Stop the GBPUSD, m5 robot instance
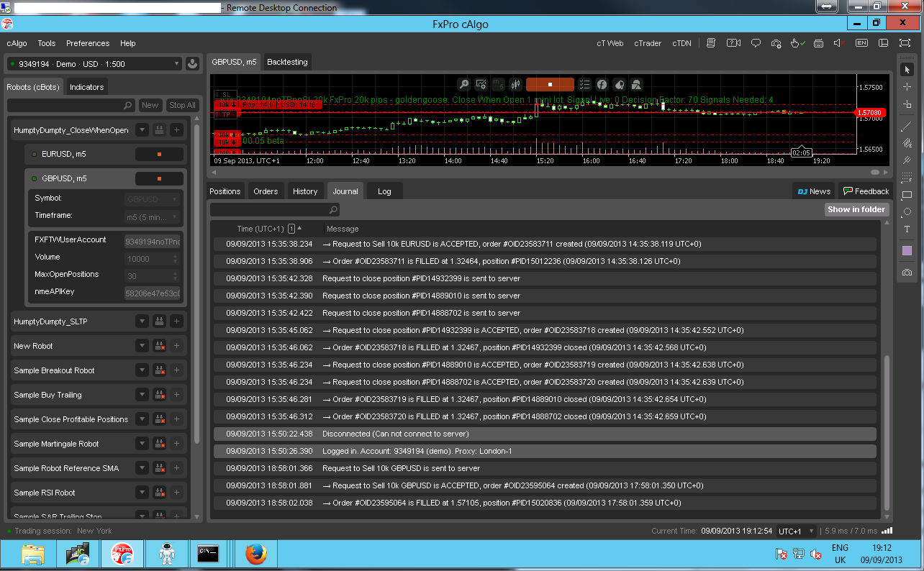924x571 pixels. [159, 178]
